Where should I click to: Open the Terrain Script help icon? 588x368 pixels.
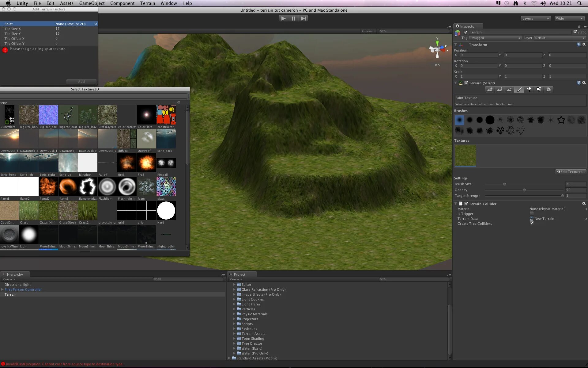[x=579, y=83]
